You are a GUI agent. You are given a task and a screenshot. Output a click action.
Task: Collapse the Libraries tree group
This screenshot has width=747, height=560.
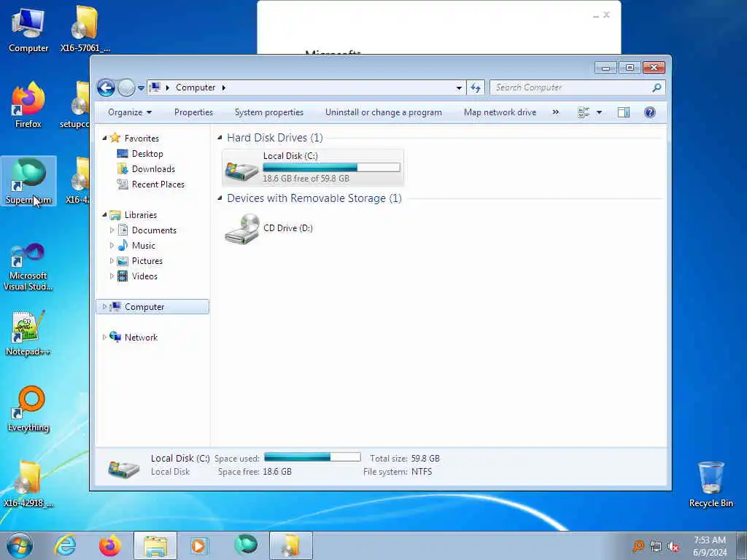coord(105,215)
